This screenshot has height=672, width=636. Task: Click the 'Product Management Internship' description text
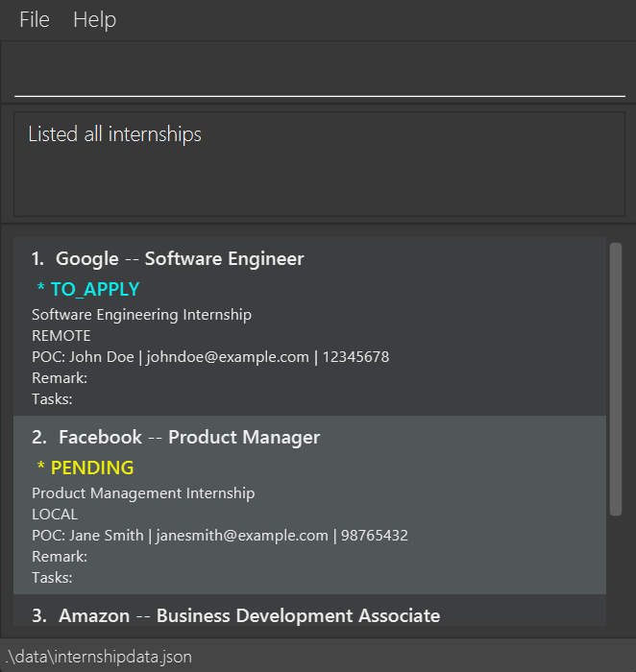tap(143, 493)
